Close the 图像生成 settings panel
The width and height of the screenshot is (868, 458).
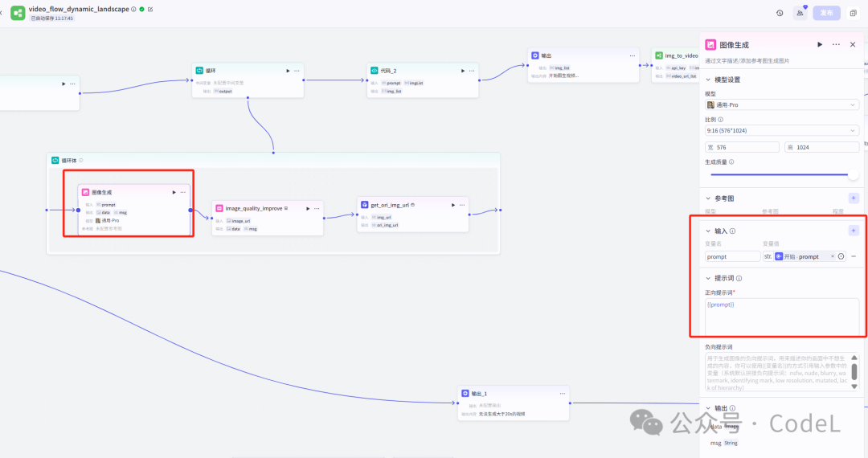(853, 45)
